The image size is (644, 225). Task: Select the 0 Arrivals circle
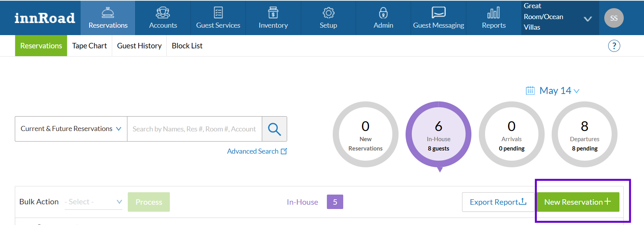point(512,135)
